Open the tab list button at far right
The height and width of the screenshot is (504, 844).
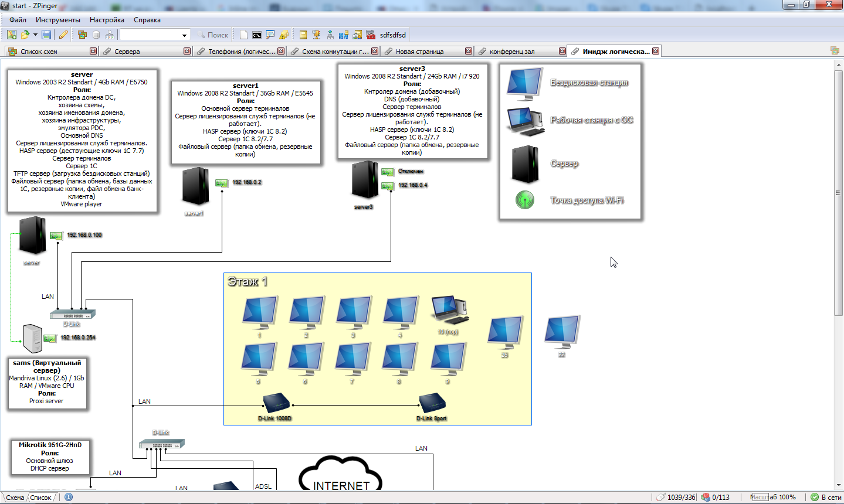click(835, 51)
